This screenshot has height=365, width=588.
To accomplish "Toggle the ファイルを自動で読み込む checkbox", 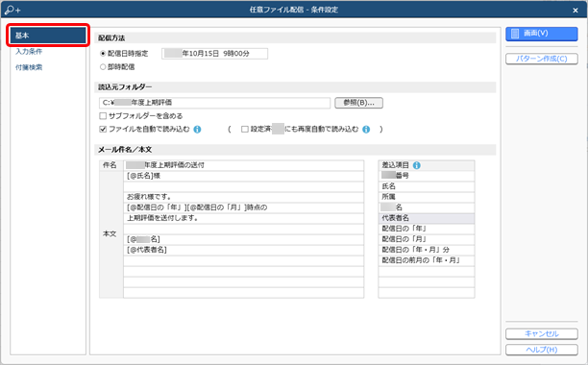I will 103,130.
